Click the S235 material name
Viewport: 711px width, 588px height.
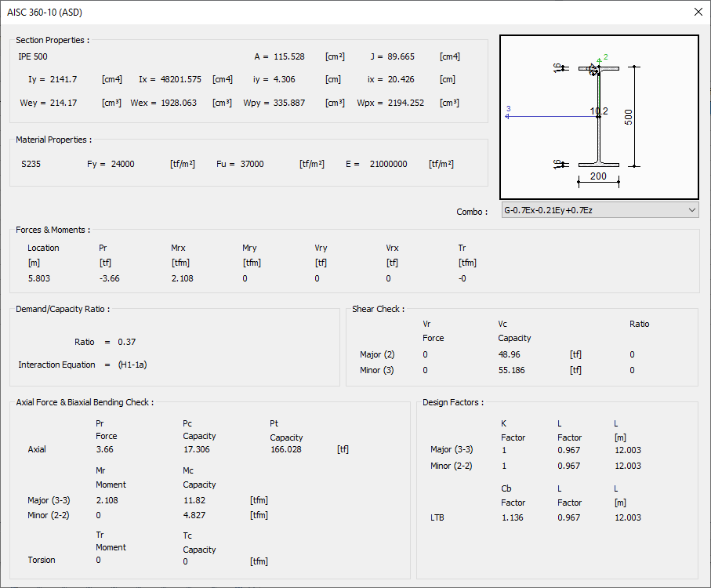pos(29,164)
